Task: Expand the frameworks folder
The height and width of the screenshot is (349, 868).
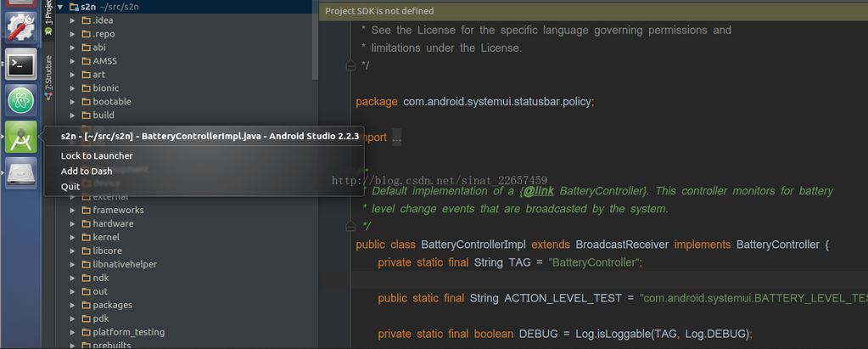Action: click(x=72, y=211)
